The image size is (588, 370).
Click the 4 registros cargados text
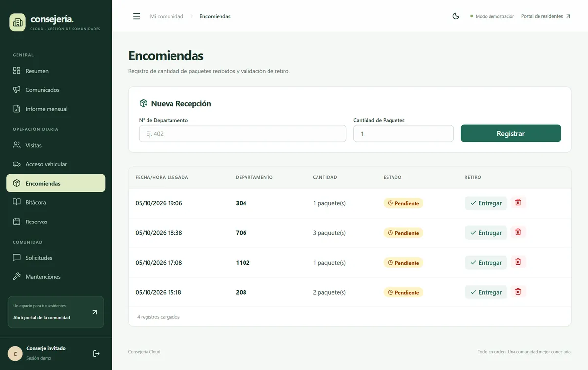tap(158, 317)
